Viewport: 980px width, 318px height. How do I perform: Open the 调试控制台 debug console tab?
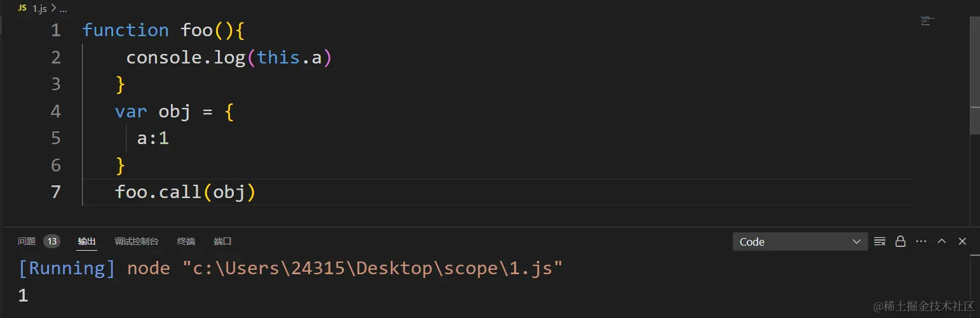coord(136,241)
